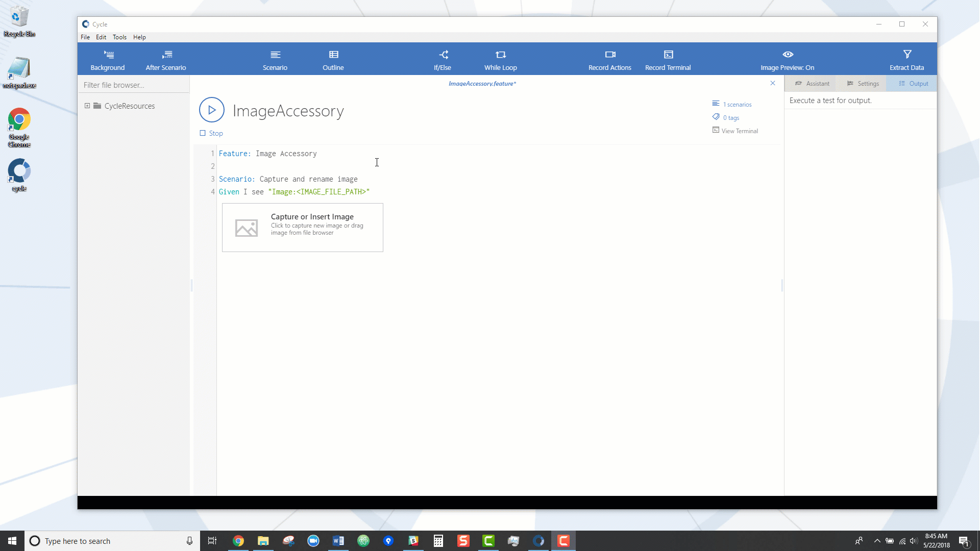980x551 pixels.
Task: Click the 1 scenarios link
Action: 737,105
